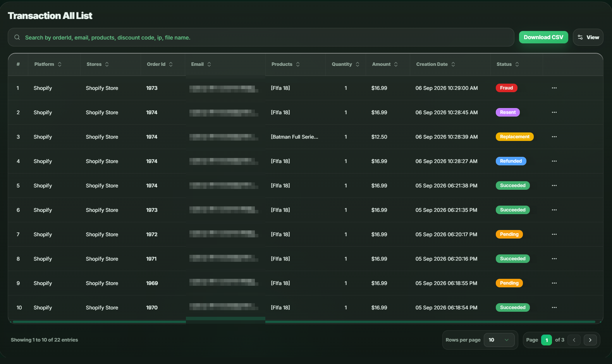
Task: Focus the transaction search field
Action: coord(261,37)
